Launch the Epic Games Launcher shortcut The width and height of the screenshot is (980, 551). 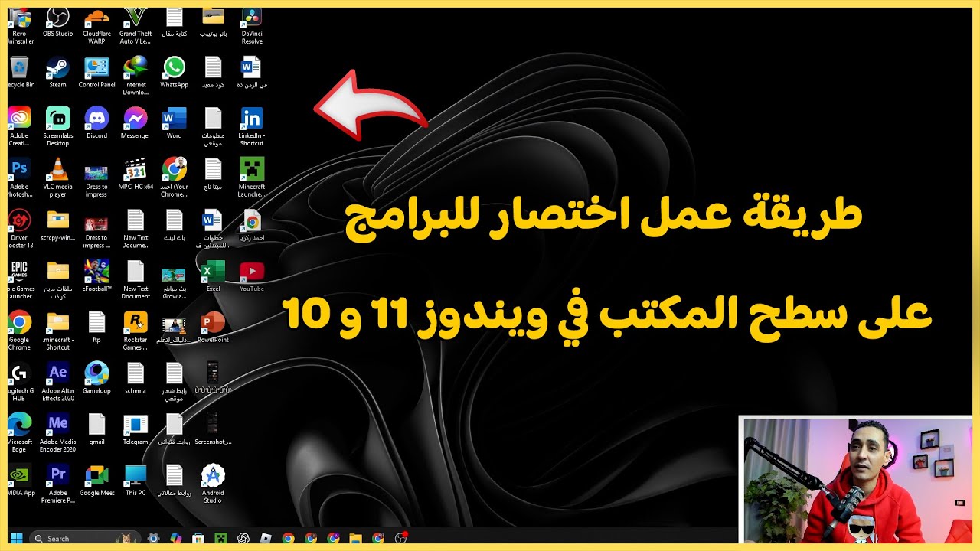pos(19,281)
